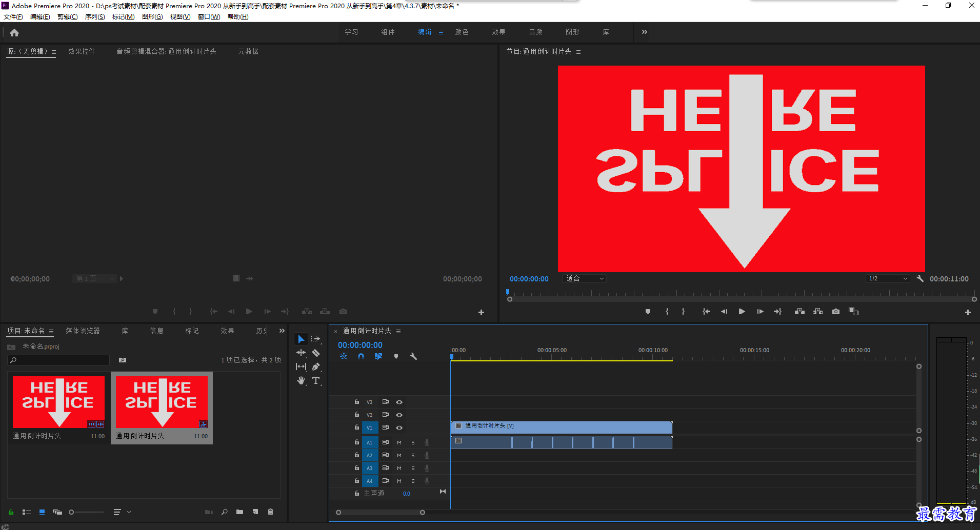Toggle V2 track output eye

tap(399, 415)
